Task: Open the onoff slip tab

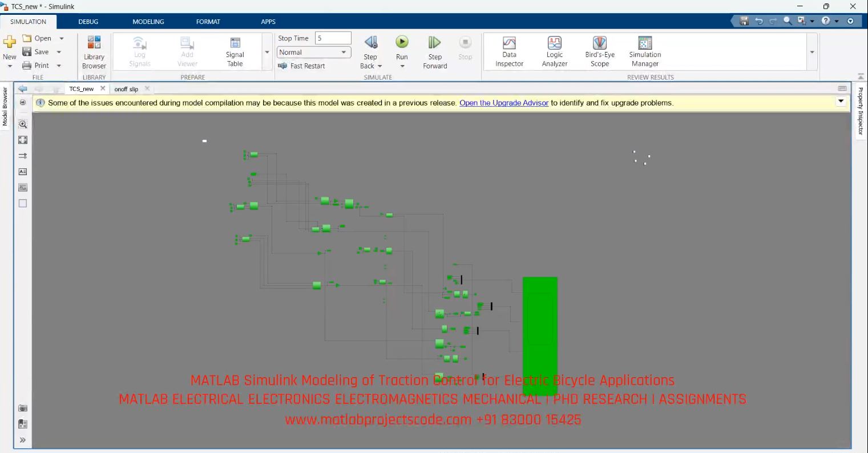Action: pos(127,89)
